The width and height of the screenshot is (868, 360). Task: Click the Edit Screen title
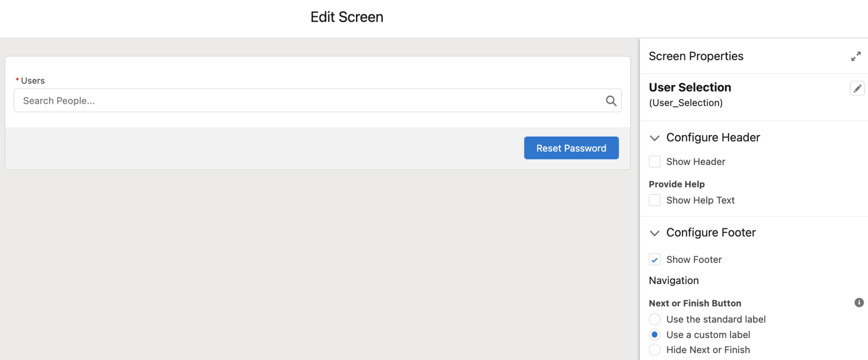point(347,17)
